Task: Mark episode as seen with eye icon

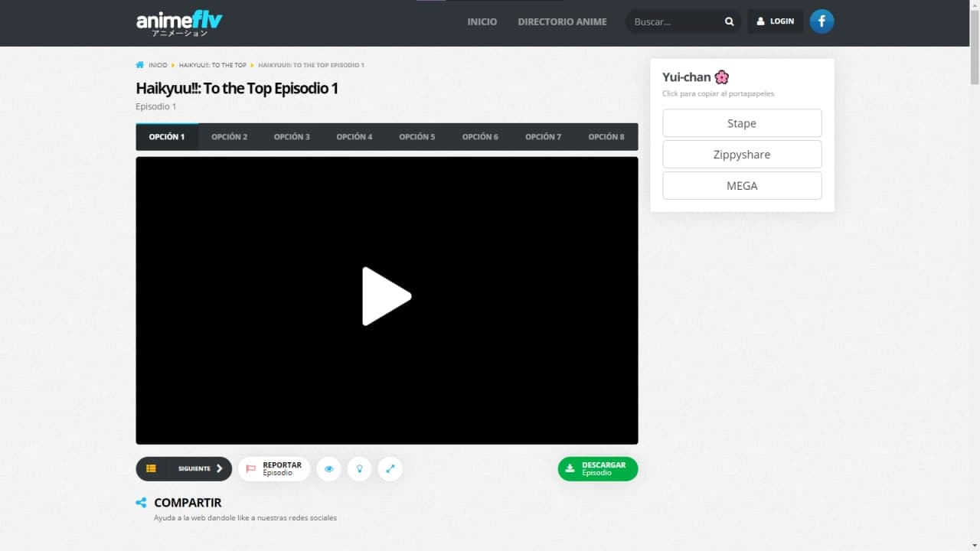Action: point(328,468)
